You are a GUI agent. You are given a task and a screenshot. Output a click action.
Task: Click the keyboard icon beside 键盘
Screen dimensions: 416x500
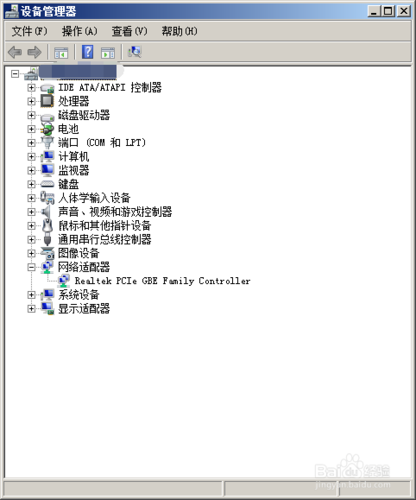point(47,184)
